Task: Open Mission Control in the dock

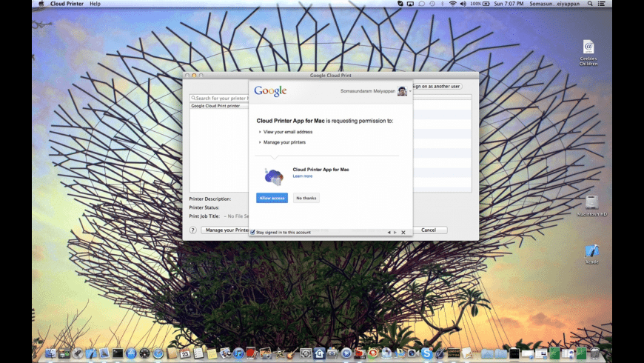Action: [x=64, y=353]
